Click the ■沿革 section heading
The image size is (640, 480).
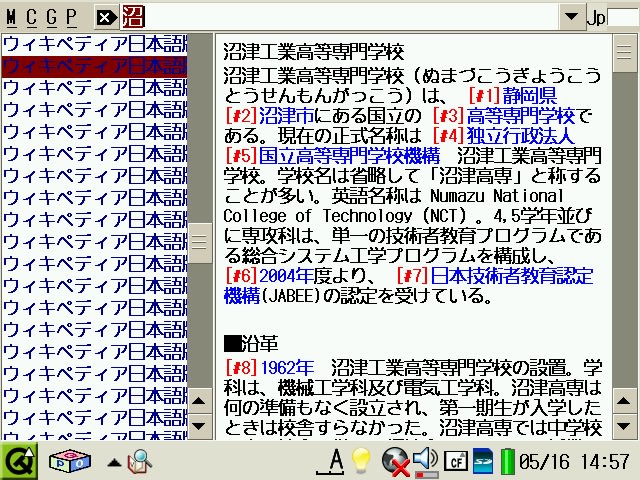click(251, 344)
